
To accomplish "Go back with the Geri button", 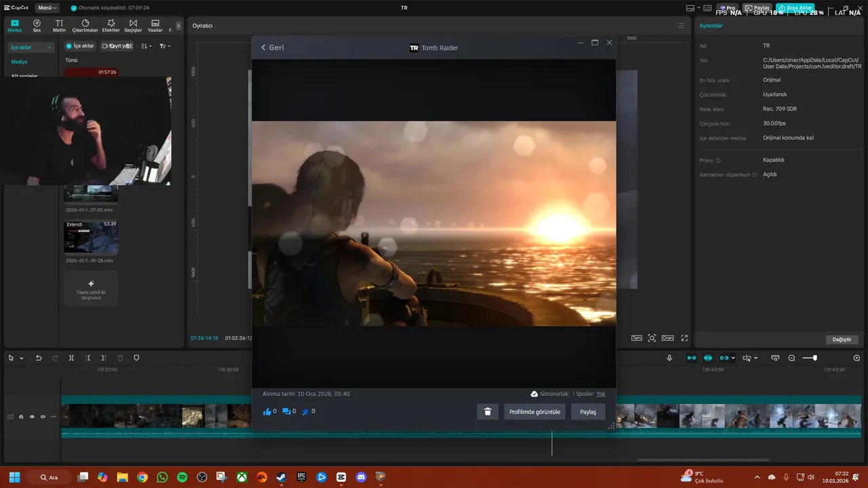I will (273, 47).
